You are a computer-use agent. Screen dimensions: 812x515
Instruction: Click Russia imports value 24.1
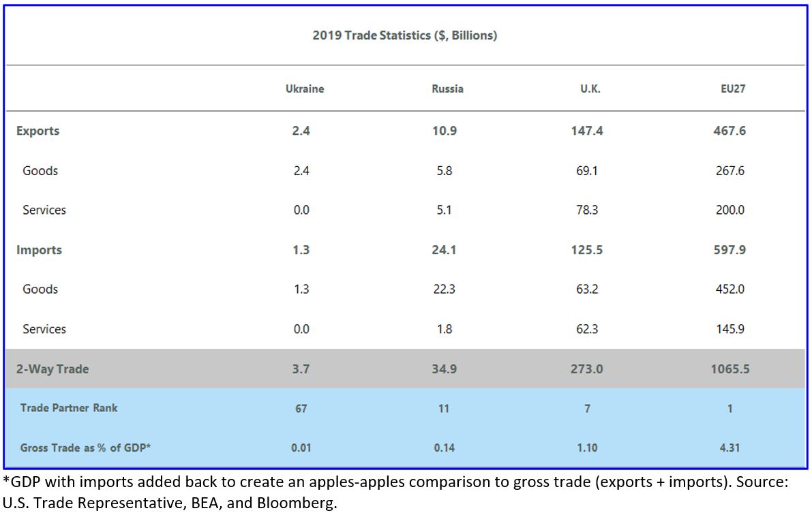(x=444, y=250)
